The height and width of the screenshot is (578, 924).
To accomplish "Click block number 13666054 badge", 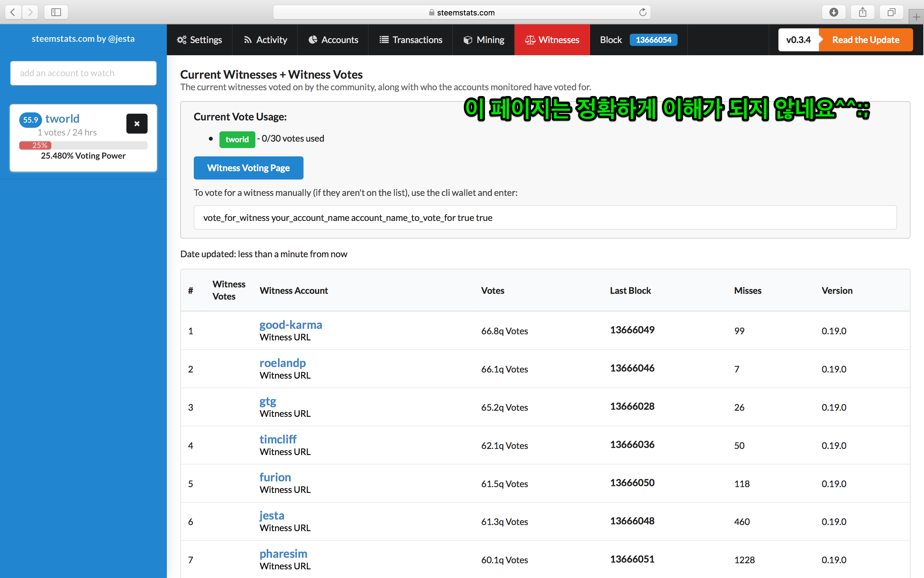I will coord(653,40).
